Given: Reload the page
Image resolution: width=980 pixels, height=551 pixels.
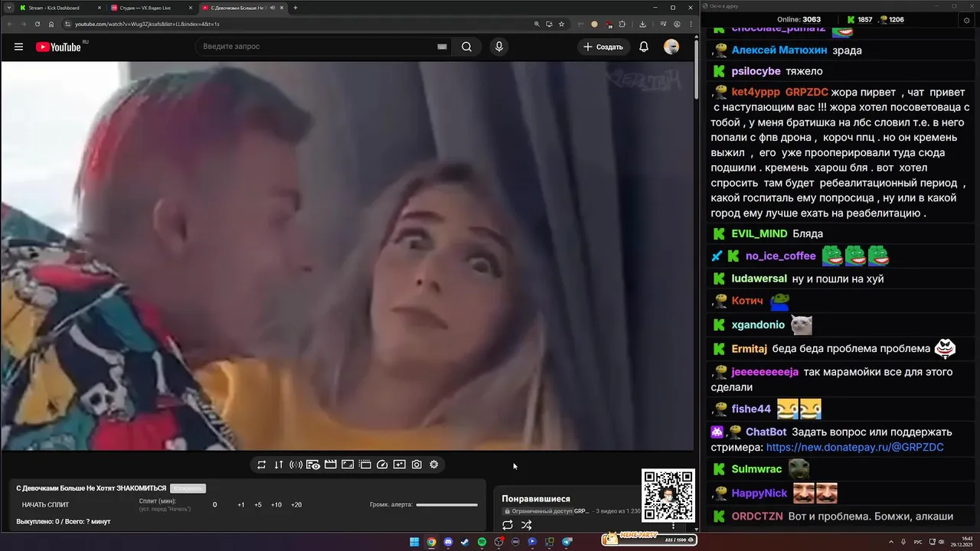Looking at the screenshot, I should [37, 24].
